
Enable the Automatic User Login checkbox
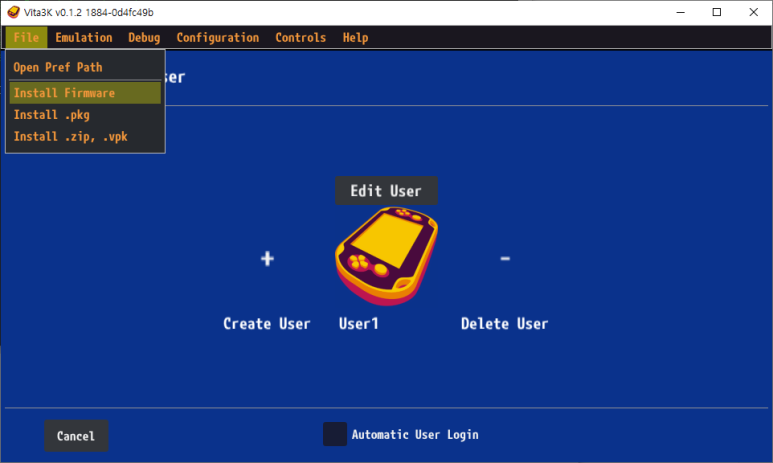(335, 434)
